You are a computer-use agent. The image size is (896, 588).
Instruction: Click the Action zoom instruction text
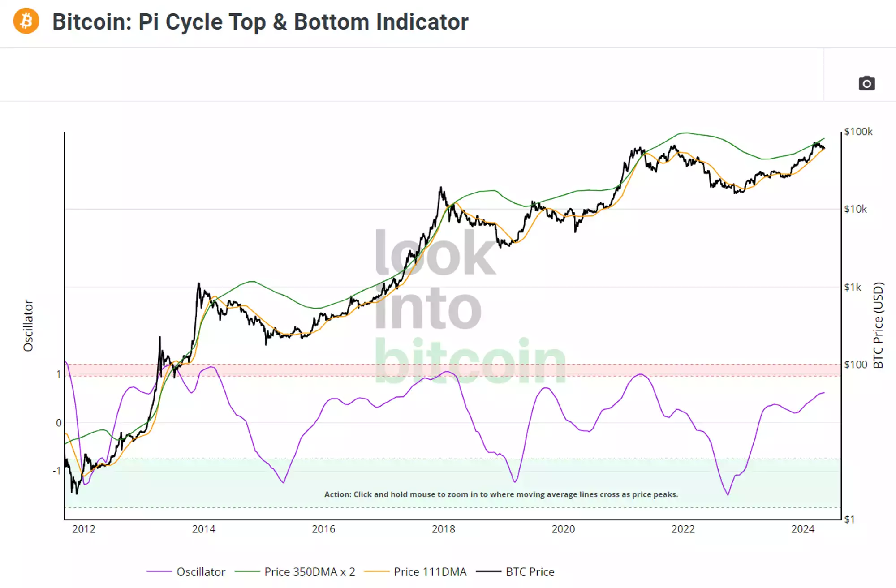coord(501,494)
